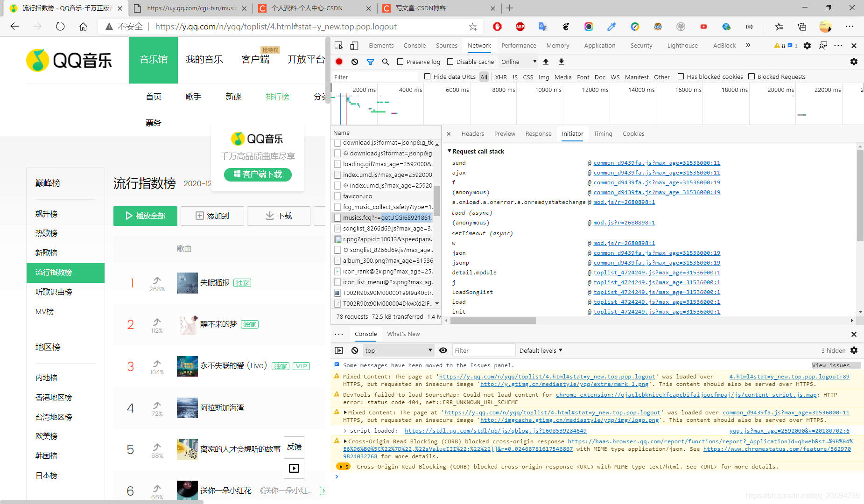Open the Online throttling dropdown
Screen dimensions: 864x504
click(x=519, y=62)
